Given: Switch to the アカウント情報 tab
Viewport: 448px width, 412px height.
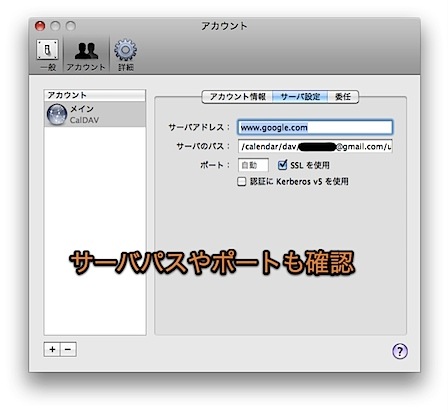Looking at the screenshot, I should click(x=237, y=97).
